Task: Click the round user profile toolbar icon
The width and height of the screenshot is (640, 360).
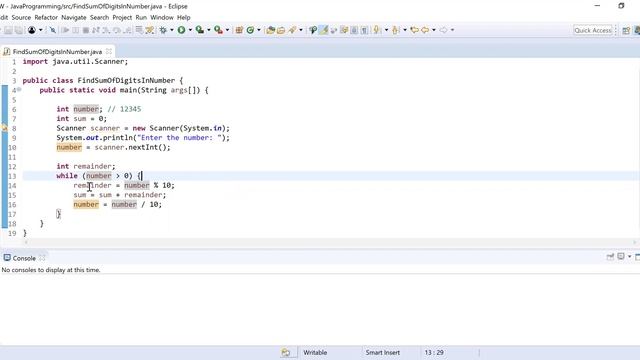Action: (32, 30)
